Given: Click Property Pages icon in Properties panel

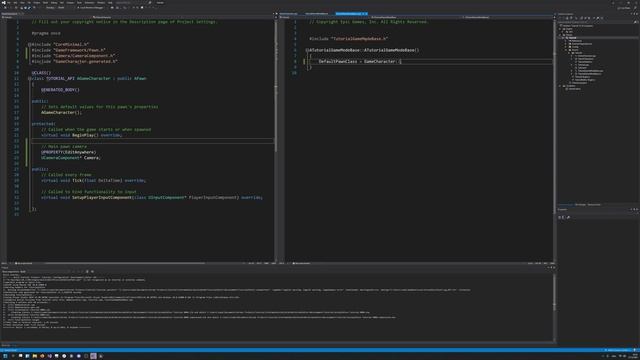Looking at the screenshot, I should click(x=568, y=218).
